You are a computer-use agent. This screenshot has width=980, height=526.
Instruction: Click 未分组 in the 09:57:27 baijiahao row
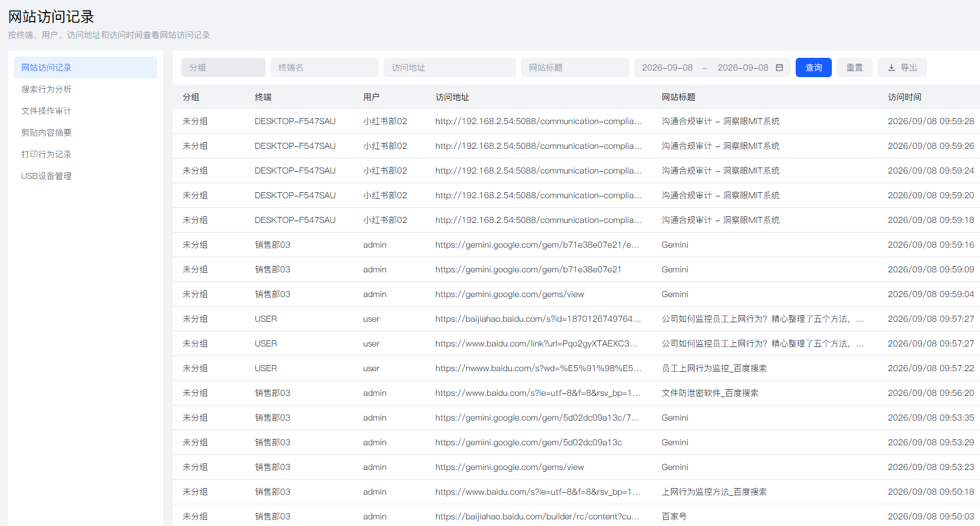[x=195, y=319]
